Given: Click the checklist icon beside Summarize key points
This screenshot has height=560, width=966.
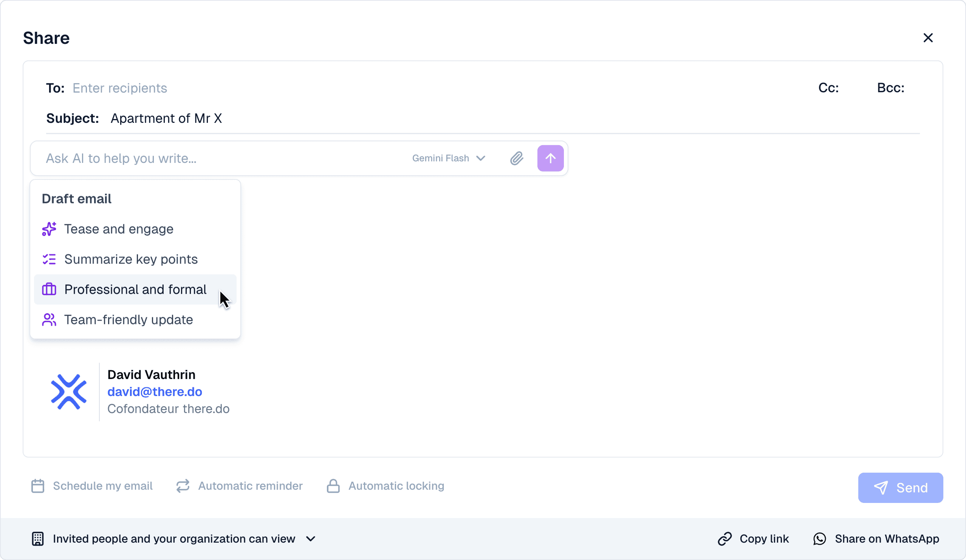Looking at the screenshot, I should pyautogui.click(x=49, y=259).
